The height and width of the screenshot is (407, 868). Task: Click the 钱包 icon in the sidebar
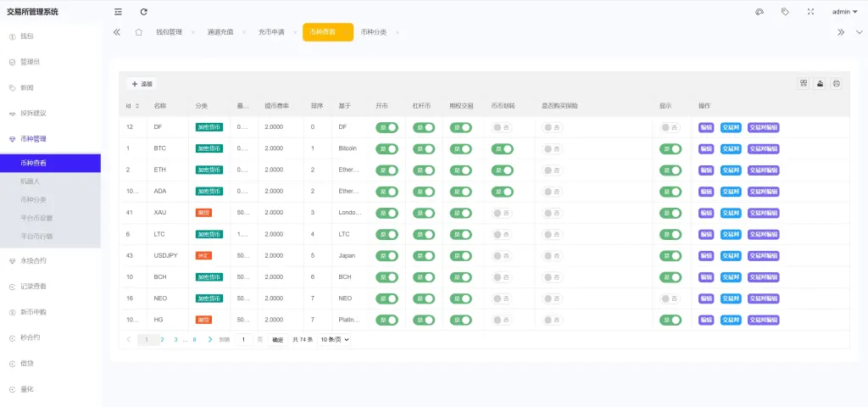click(12, 36)
